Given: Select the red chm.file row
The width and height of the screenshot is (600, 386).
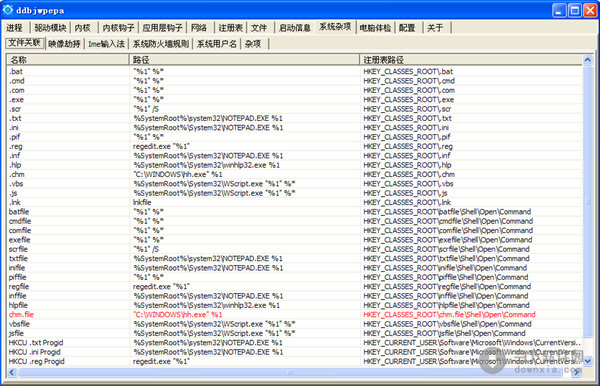Looking at the screenshot, I should click(x=295, y=314).
